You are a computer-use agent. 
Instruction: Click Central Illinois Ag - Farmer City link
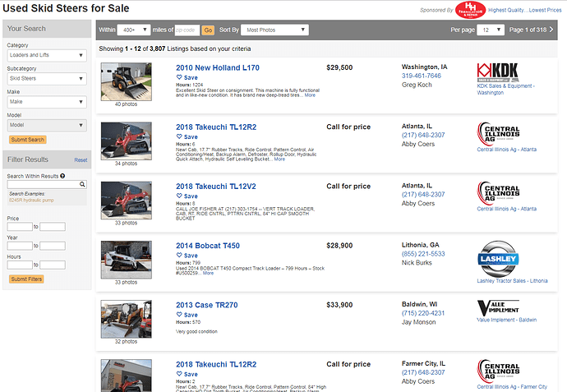[x=512, y=386]
